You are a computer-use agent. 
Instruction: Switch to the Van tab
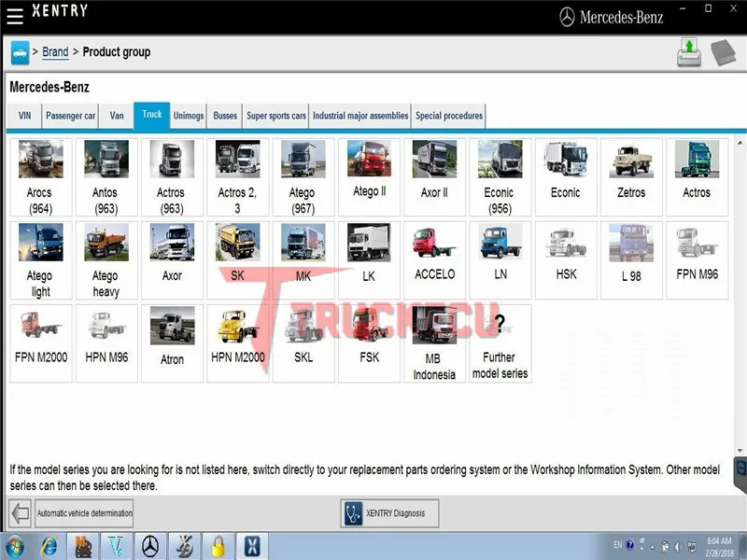point(117,116)
